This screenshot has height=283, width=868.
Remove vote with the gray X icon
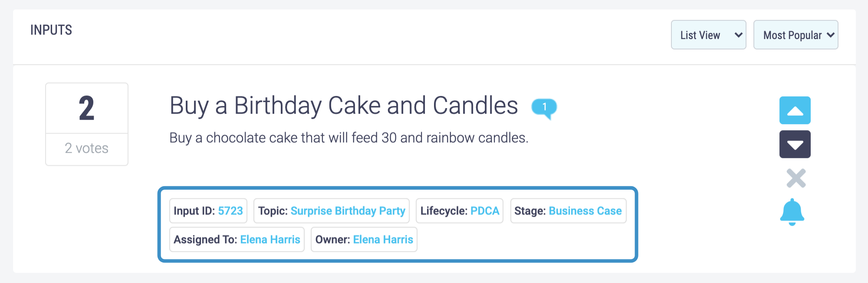click(796, 178)
